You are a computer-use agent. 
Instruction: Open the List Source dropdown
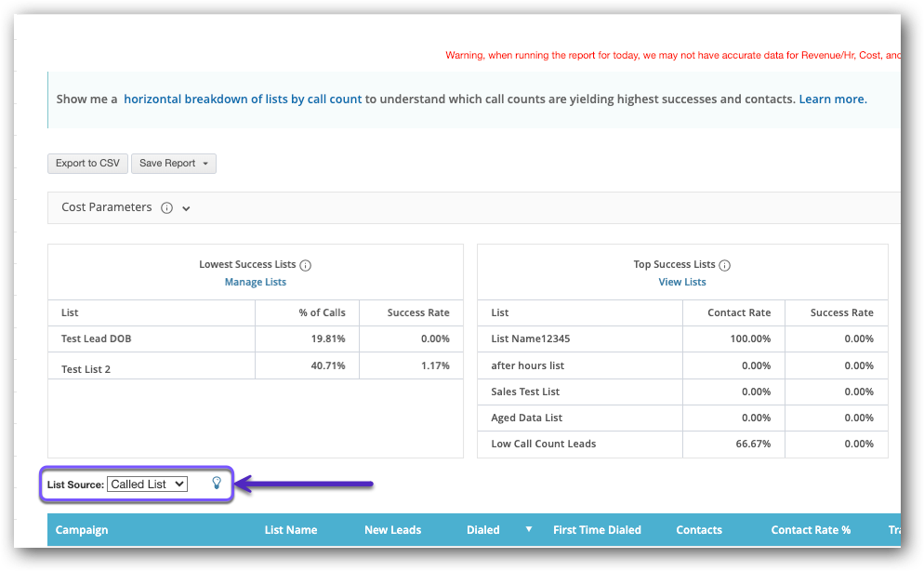coord(148,484)
